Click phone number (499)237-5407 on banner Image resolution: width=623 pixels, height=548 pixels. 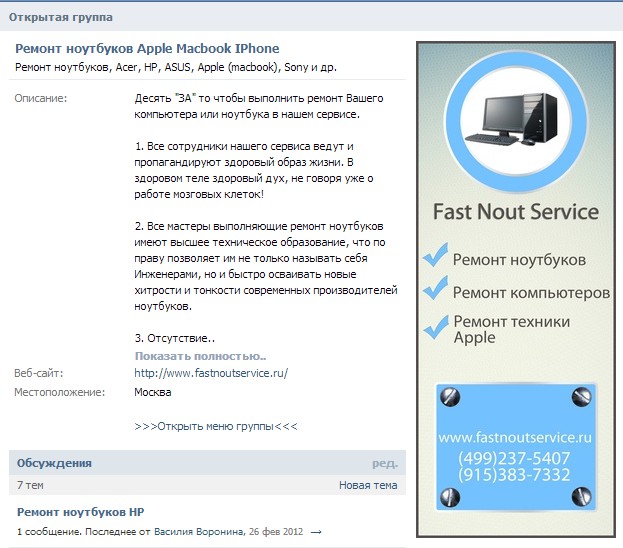(x=514, y=459)
